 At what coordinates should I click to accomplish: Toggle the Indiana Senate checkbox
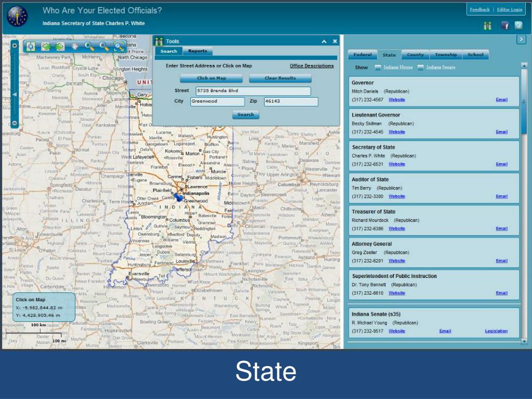point(420,68)
